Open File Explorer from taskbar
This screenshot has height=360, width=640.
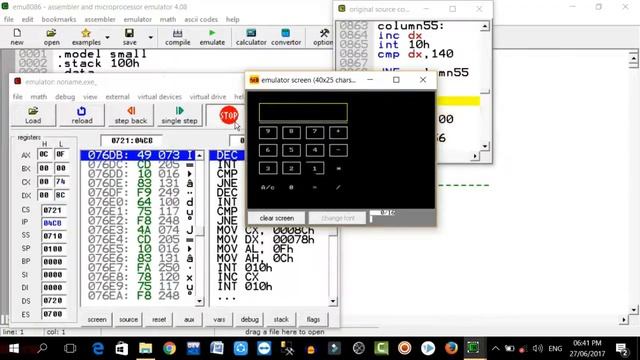click(x=145, y=348)
